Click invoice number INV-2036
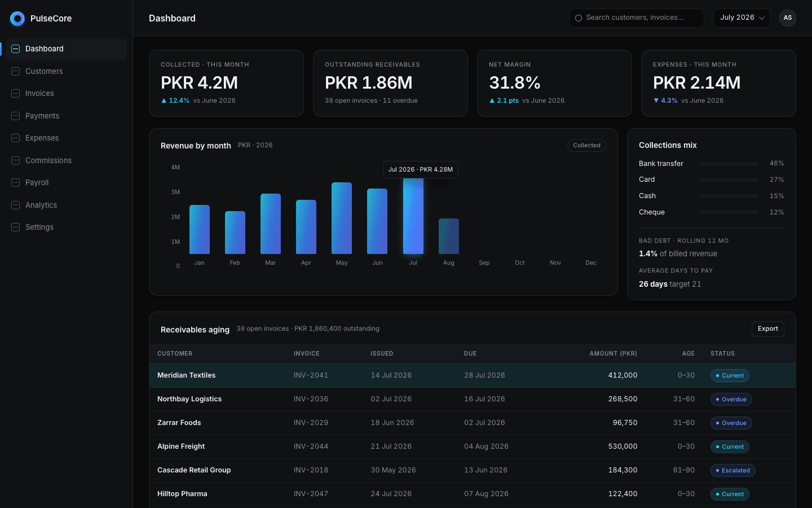Screen dimensions: 812x508 tap(311, 399)
